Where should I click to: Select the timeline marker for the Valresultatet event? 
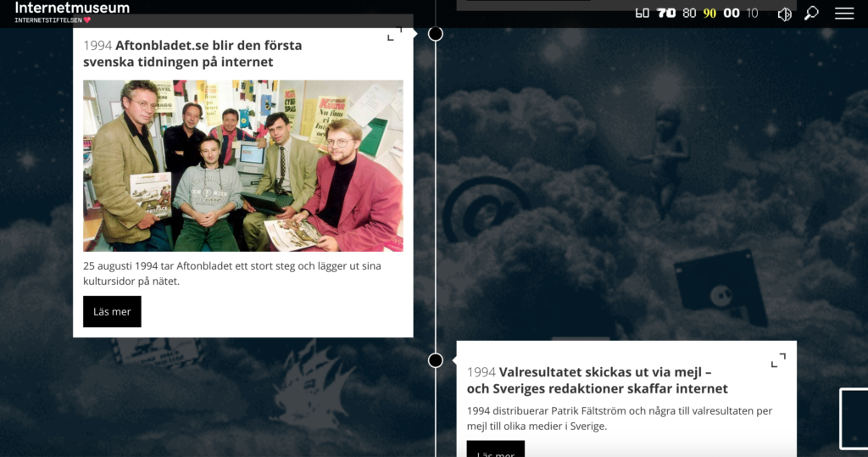[436, 360]
